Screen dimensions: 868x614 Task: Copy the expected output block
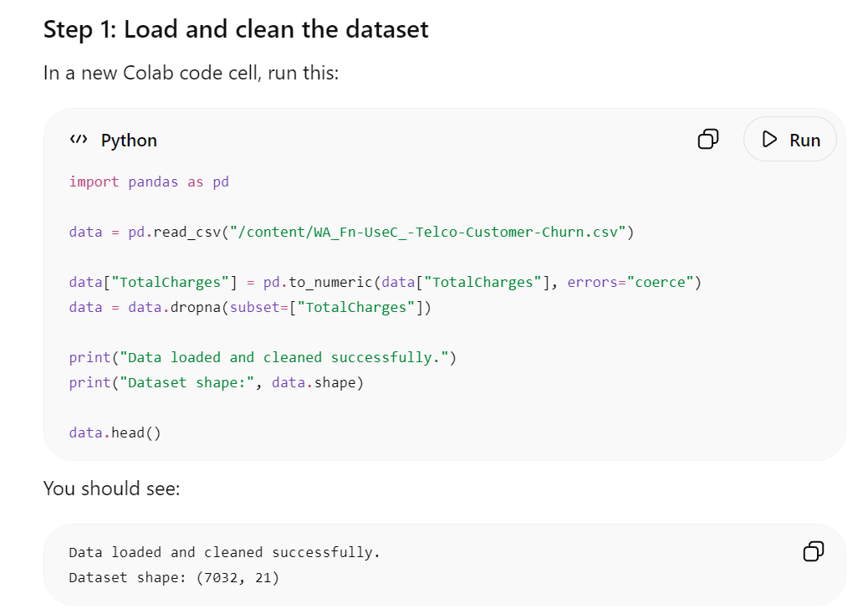(x=813, y=551)
